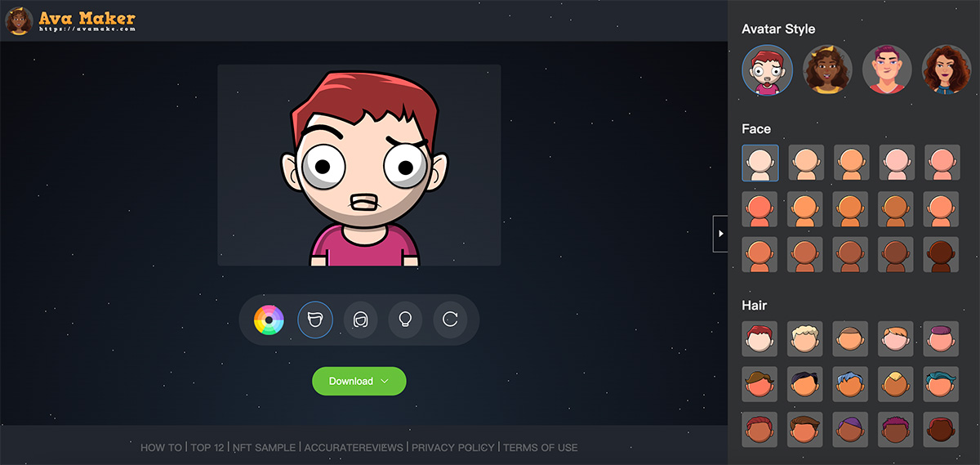
Task: Select the cartoon big-eyed boy avatar style
Action: 767,69
